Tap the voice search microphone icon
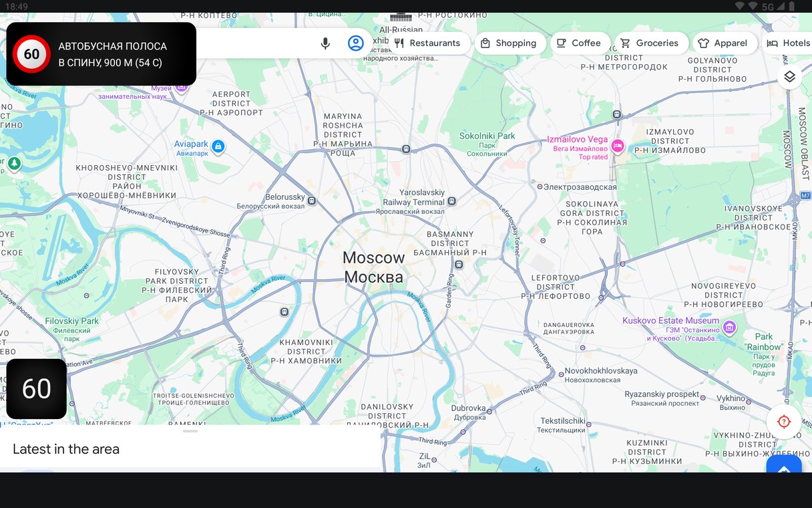Image resolution: width=812 pixels, height=508 pixels. point(325,43)
